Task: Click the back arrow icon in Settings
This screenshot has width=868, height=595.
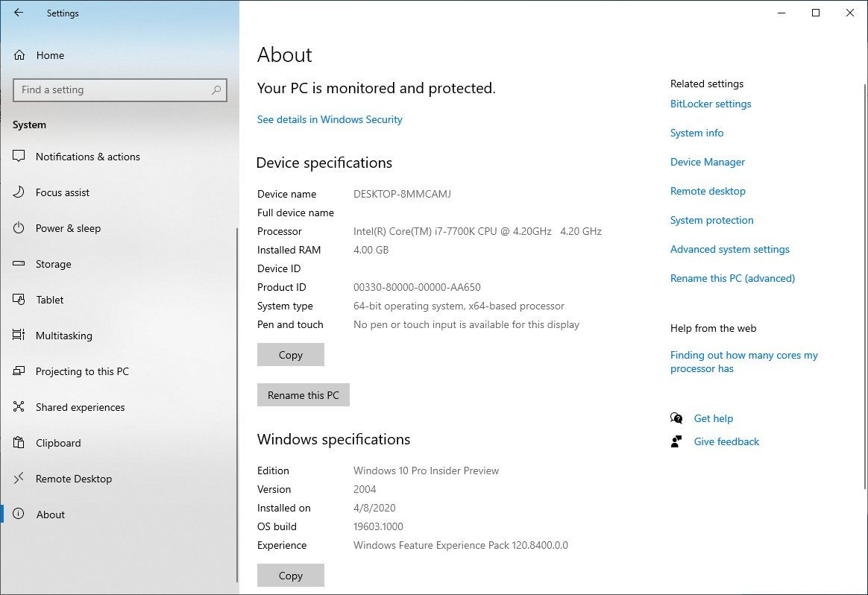Action: tap(19, 13)
